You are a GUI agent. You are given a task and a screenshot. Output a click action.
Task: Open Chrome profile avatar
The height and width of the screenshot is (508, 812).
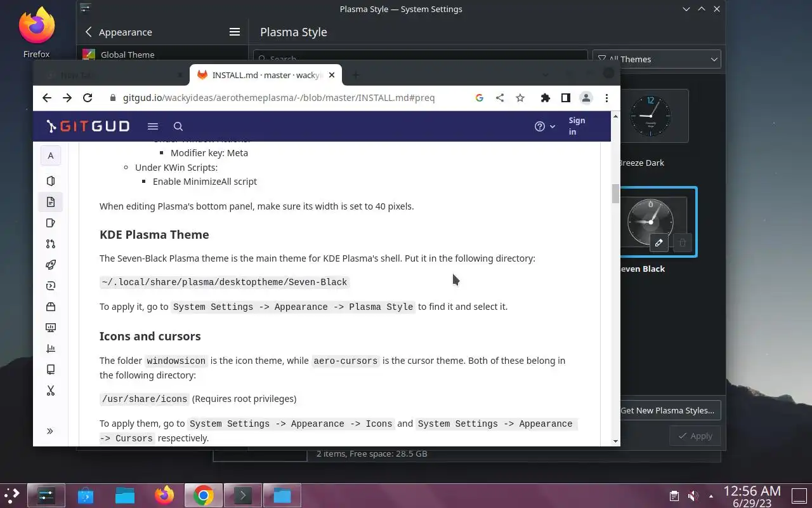point(586,98)
